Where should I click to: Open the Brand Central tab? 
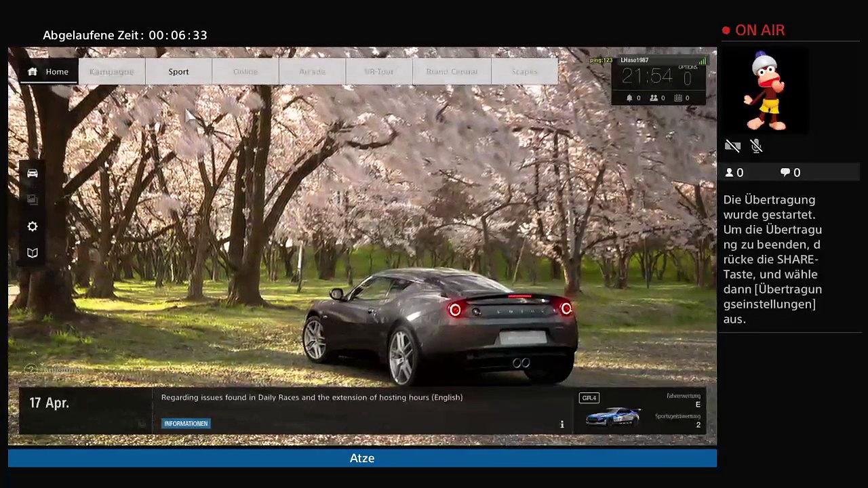pos(452,71)
